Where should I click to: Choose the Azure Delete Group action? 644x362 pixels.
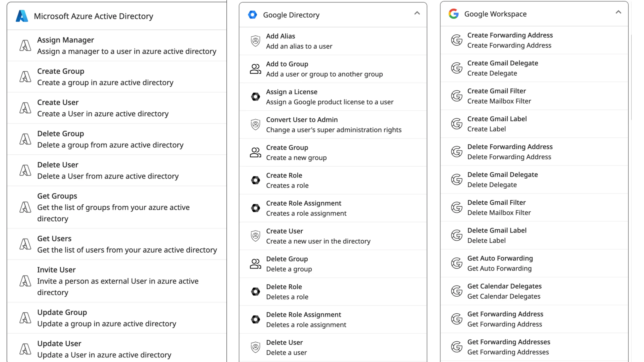pos(117,139)
